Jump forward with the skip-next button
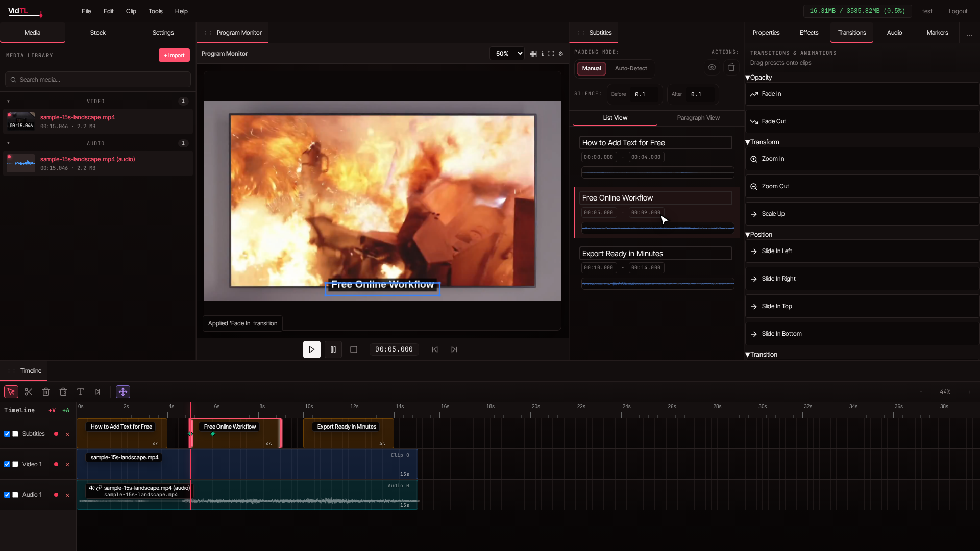 (x=454, y=349)
